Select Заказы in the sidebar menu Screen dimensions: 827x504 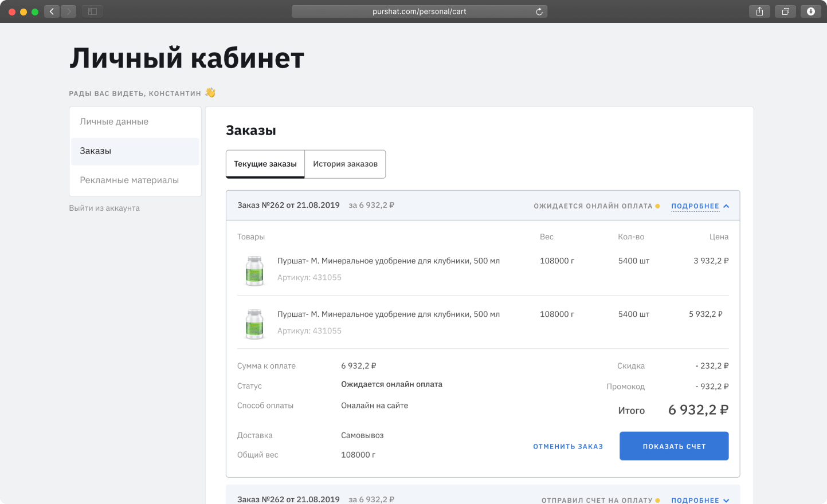point(135,151)
